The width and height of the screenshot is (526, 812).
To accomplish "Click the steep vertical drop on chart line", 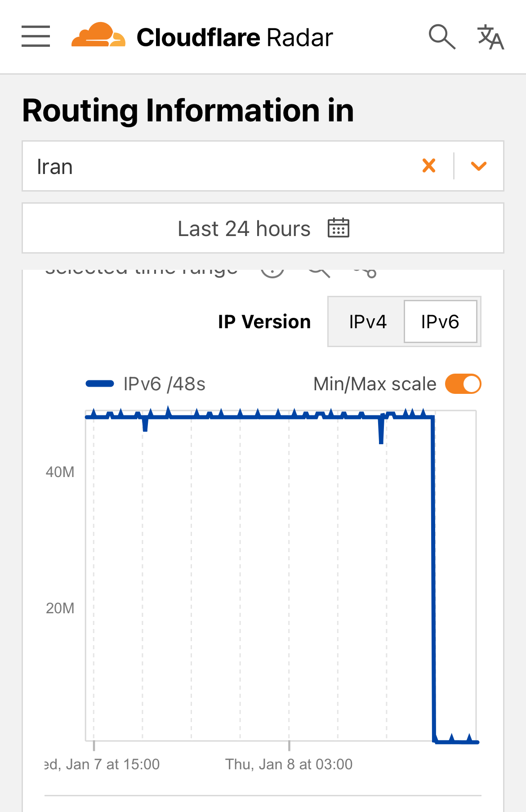I will (433, 580).
